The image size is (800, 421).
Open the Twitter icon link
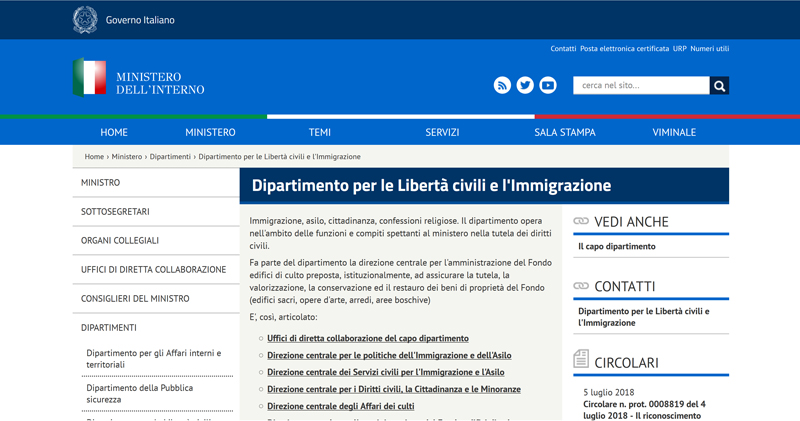tap(525, 86)
